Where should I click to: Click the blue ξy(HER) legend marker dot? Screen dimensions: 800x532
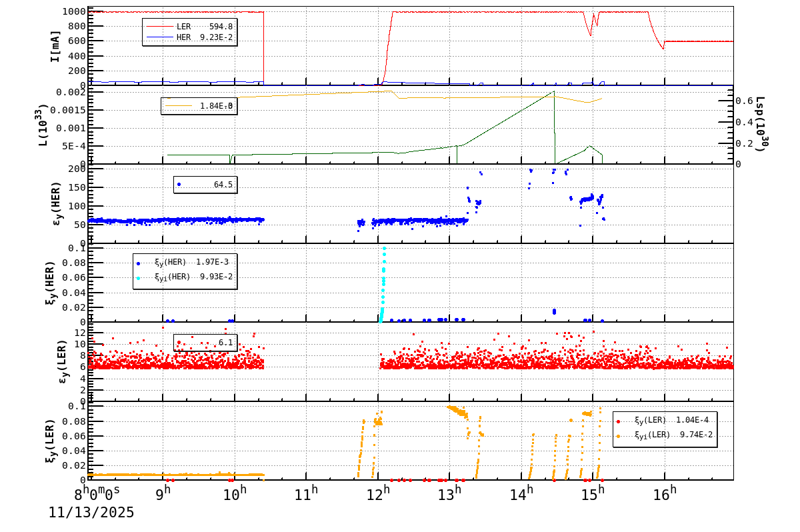tap(138, 263)
